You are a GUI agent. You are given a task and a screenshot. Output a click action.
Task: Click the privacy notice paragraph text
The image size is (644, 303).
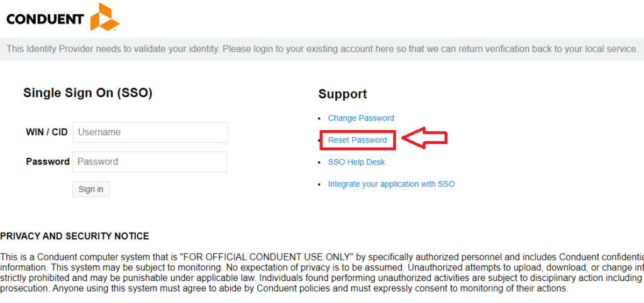(322, 273)
